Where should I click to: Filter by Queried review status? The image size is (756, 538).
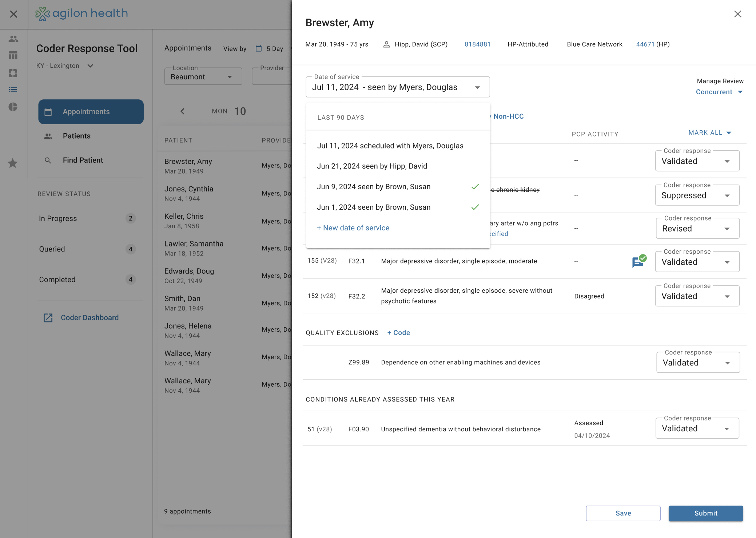(x=87, y=249)
